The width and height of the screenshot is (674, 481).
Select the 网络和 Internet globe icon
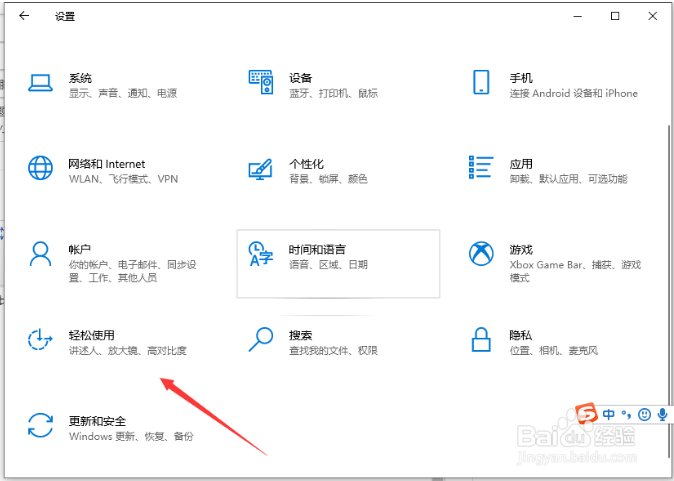[x=40, y=168]
